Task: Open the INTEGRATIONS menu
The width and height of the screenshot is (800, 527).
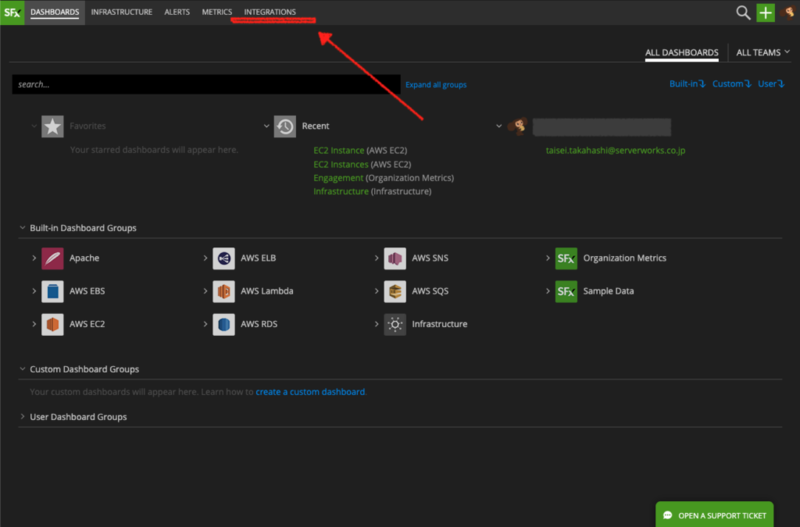Action: pos(270,12)
